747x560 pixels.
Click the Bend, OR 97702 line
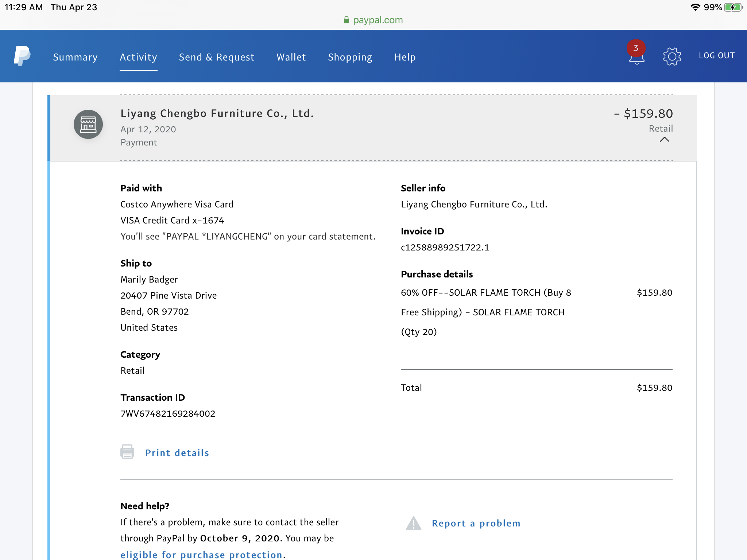pyautogui.click(x=155, y=311)
